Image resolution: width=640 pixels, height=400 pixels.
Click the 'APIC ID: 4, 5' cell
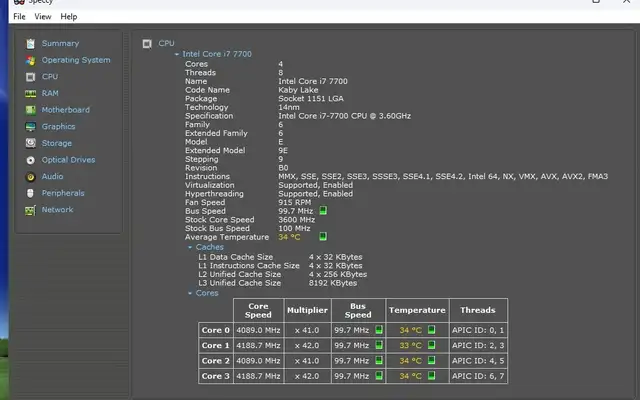pos(478,361)
